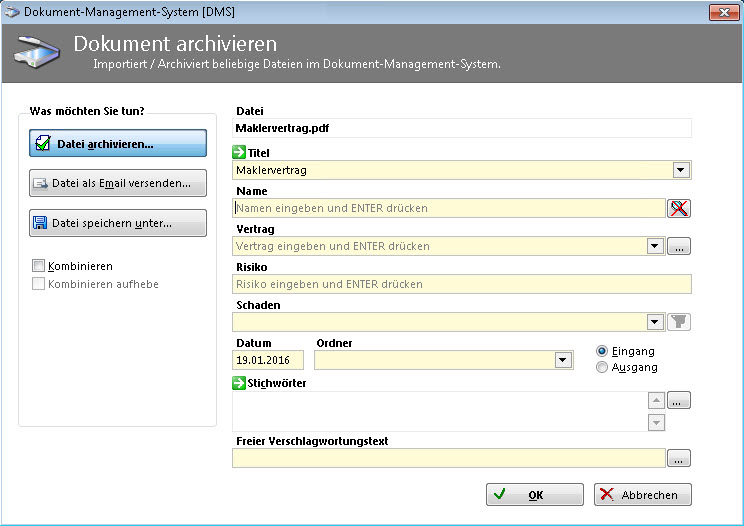
Task: Click the filter icon beside Schaden field
Action: point(680,322)
